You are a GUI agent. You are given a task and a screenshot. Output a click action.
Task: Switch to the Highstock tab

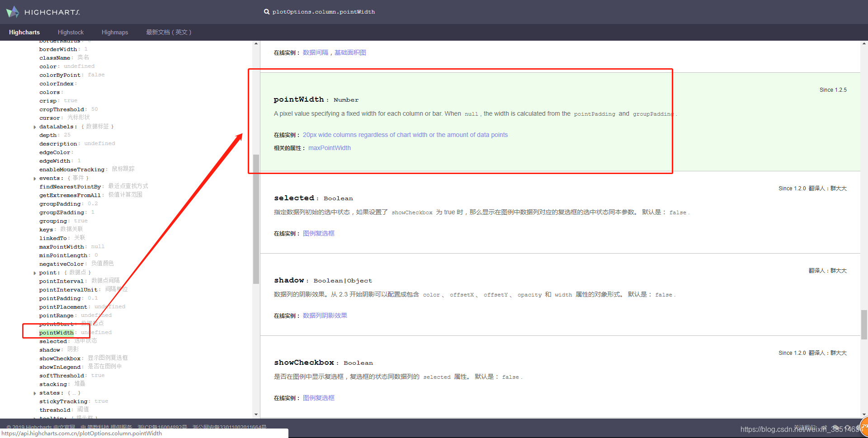(71, 32)
